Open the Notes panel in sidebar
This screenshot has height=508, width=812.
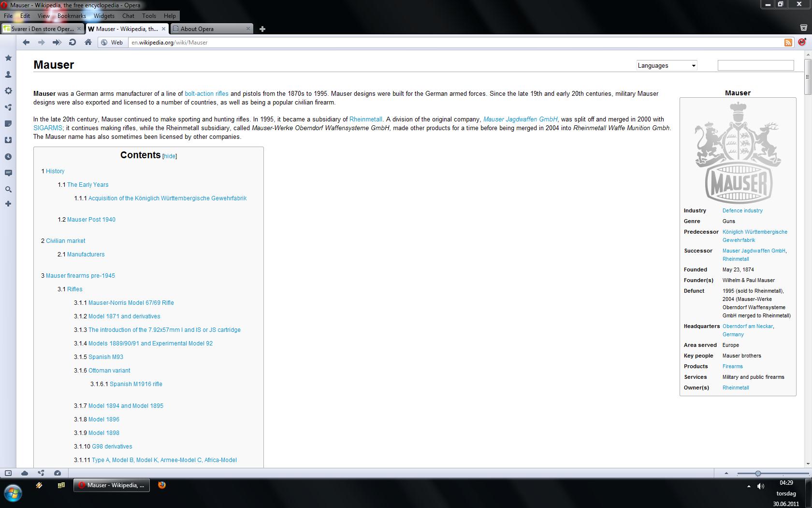8,124
